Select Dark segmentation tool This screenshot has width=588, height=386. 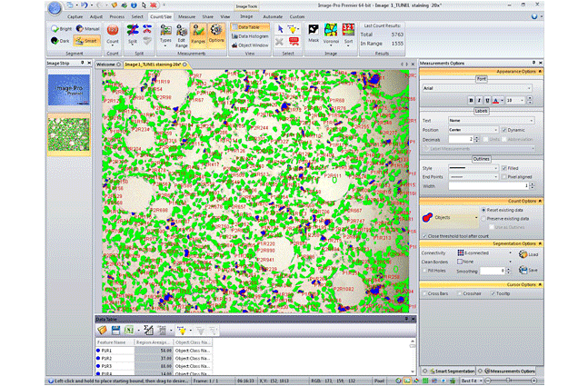coord(60,41)
